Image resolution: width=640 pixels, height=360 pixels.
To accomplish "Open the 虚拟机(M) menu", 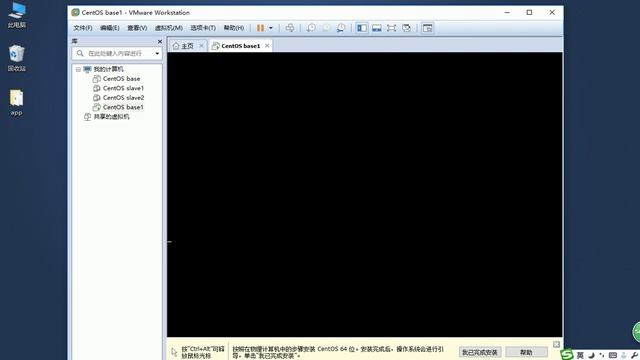I will [169, 28].
